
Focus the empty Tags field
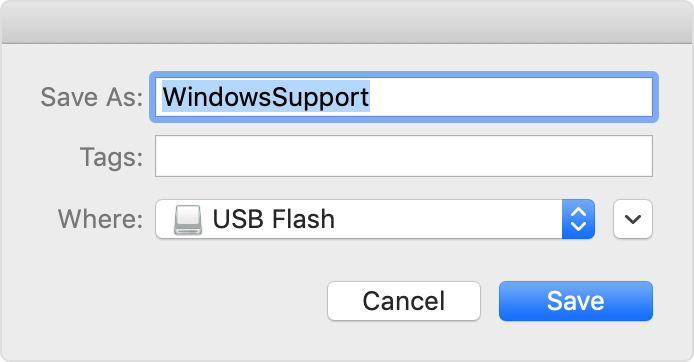pos(404,156)
